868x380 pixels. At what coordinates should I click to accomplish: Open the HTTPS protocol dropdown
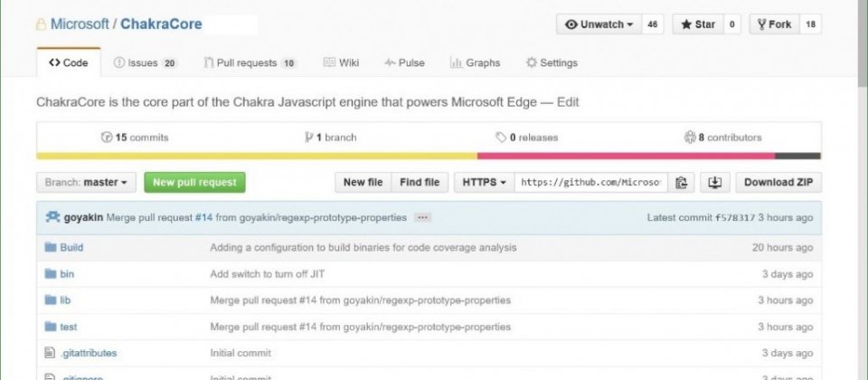485,182
